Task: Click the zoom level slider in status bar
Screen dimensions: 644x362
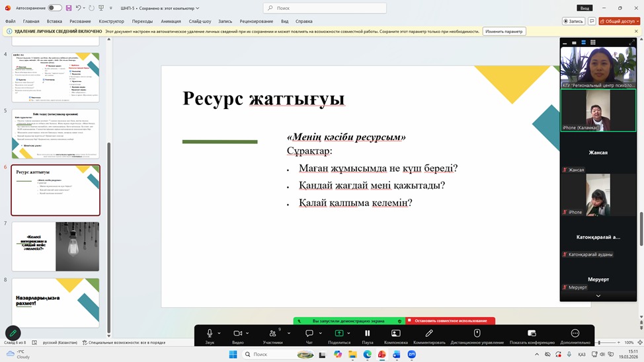Action: point(598,343)
